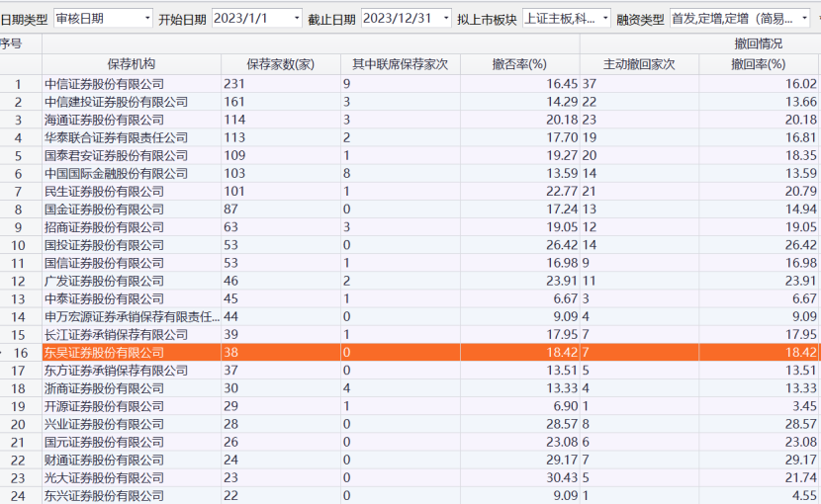Sort by 主动撤回家次 column header
Viewport: 821px width, 504px height.
pos(639,64)
